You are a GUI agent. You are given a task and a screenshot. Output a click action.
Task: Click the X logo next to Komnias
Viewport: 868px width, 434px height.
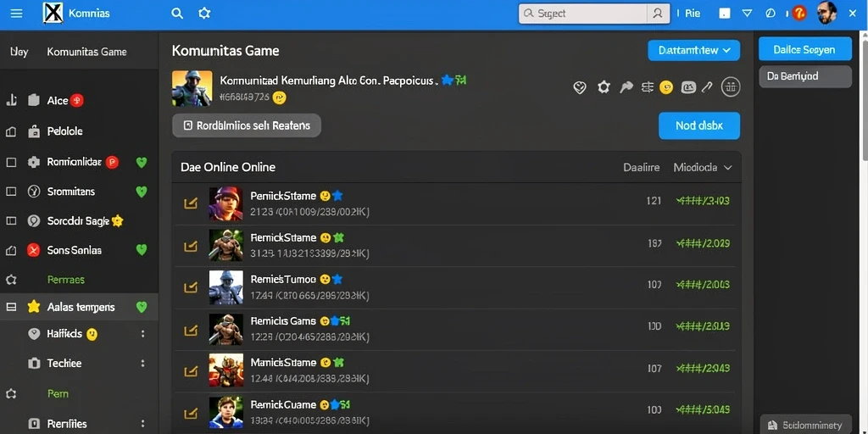click(x=53, y=14)
